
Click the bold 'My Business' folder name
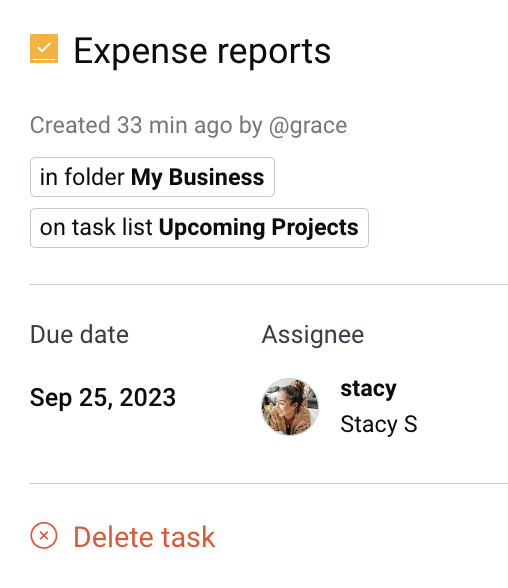tap(198, 177)
